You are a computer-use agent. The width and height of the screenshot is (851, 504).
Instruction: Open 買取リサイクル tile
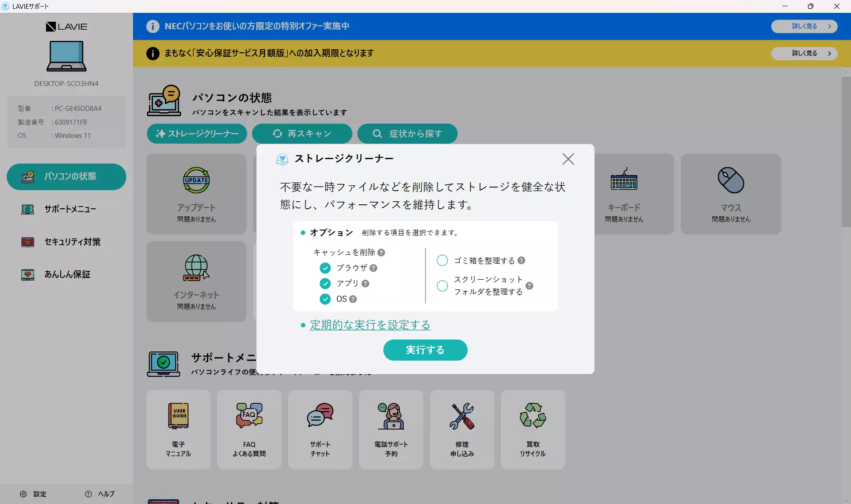pos(533,430)
